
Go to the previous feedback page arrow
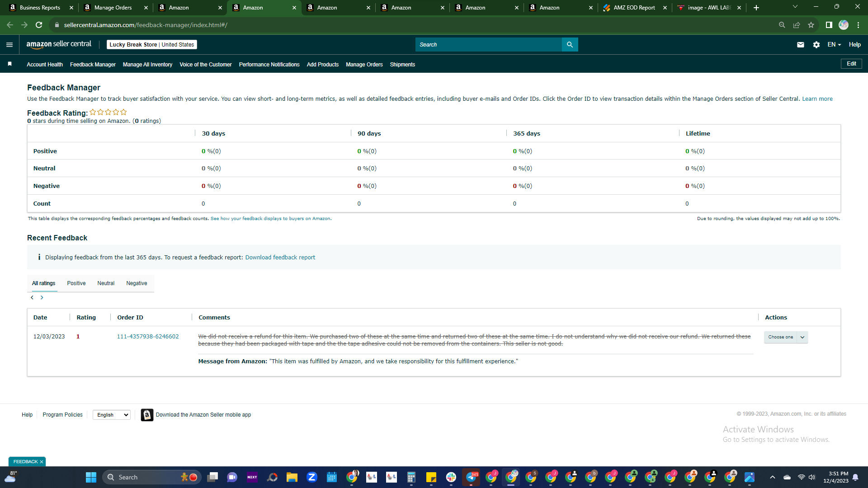pyautogui.click(x=32, y=298)
